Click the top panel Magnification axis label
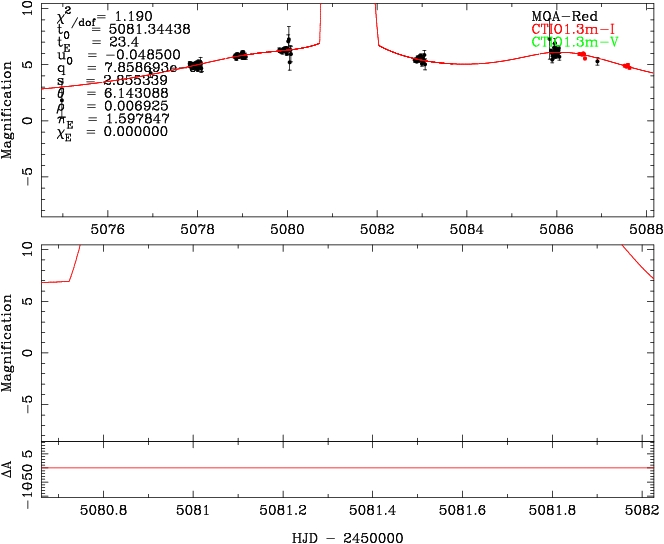The image size is (664, 544). [x=9, y=109]
